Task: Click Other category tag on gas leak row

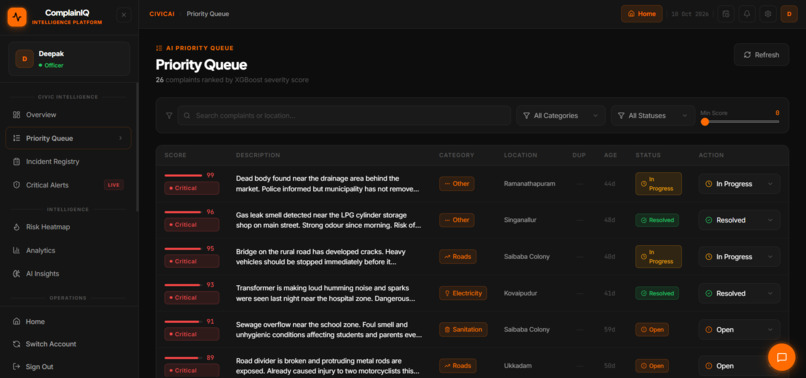Action: click(x=456, y=220)
